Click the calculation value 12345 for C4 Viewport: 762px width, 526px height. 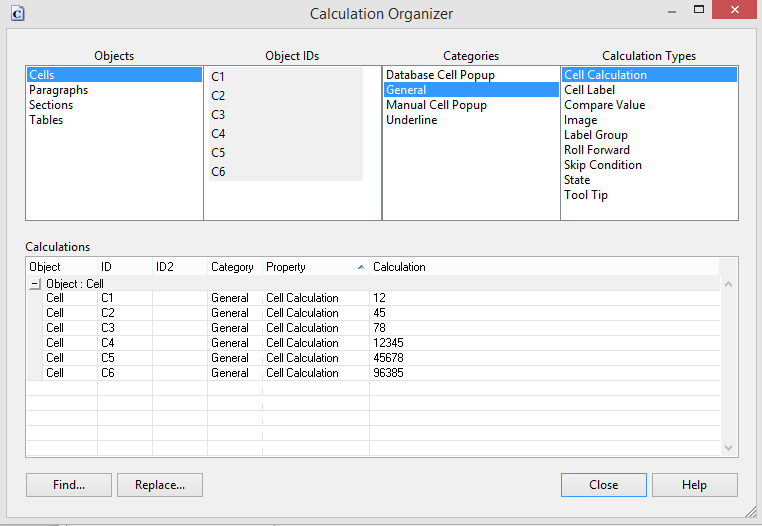[x=390, y=343]
